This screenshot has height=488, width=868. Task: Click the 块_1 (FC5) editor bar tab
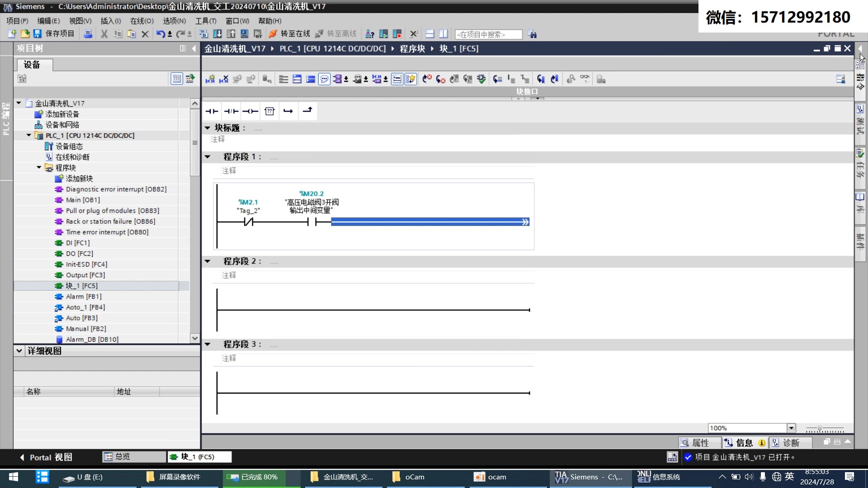coord(199,457)
